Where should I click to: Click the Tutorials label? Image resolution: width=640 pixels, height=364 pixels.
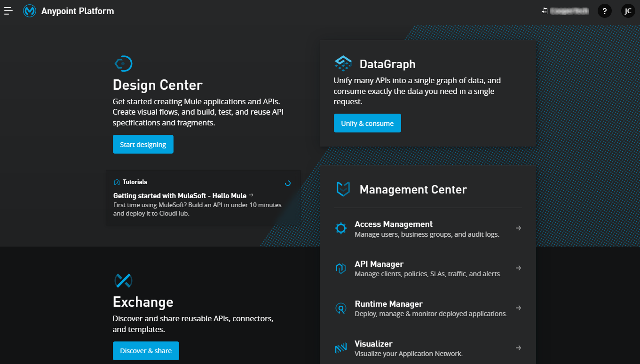tap(135, 182)
